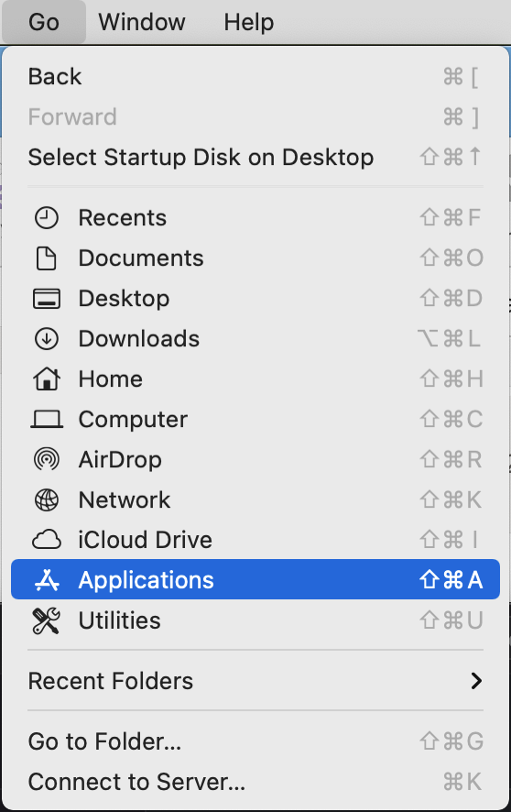
Task: Open the Window menu
Action: pos(142,22)
